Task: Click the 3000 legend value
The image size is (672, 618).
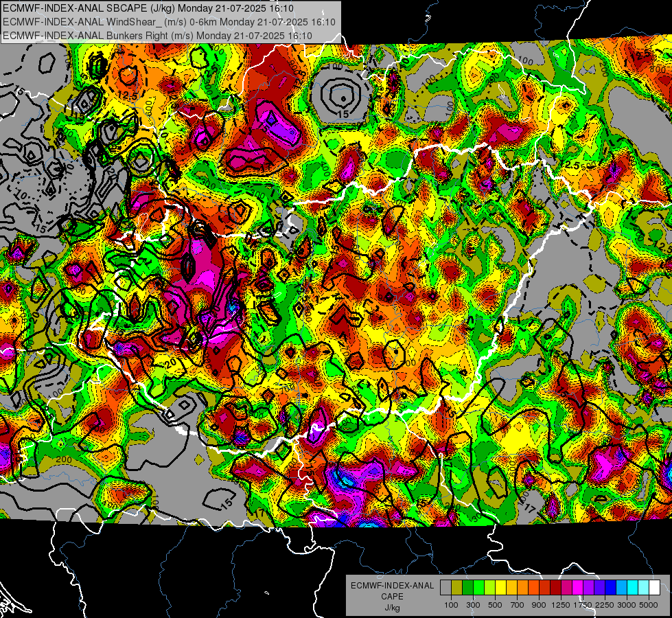Action: pos(626,605)
